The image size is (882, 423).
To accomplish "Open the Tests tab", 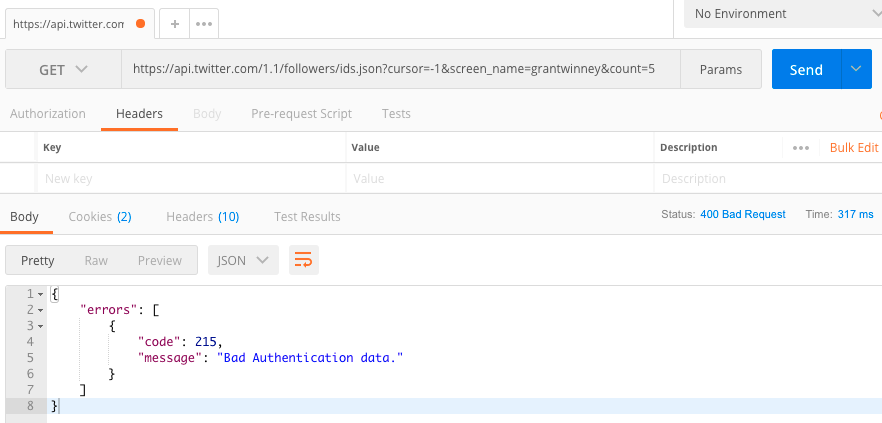I will click(x=396, y=114).
